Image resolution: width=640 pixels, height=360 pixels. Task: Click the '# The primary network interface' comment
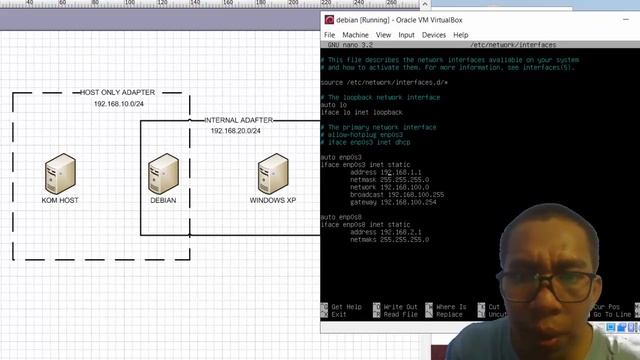coord(378,127)
